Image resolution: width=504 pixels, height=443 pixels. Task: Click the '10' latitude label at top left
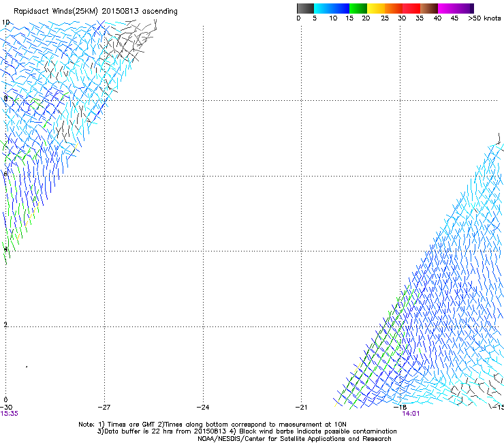tap(5, 22)
